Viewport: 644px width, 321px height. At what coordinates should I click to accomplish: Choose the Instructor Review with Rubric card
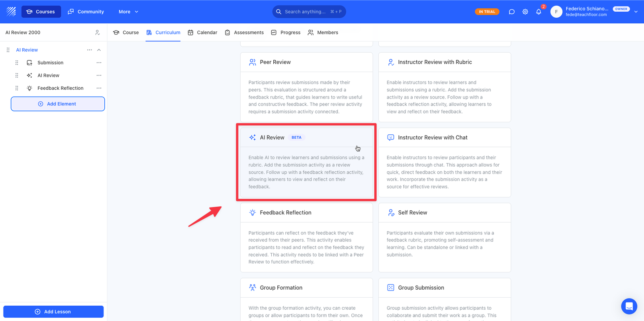[445, 87]
